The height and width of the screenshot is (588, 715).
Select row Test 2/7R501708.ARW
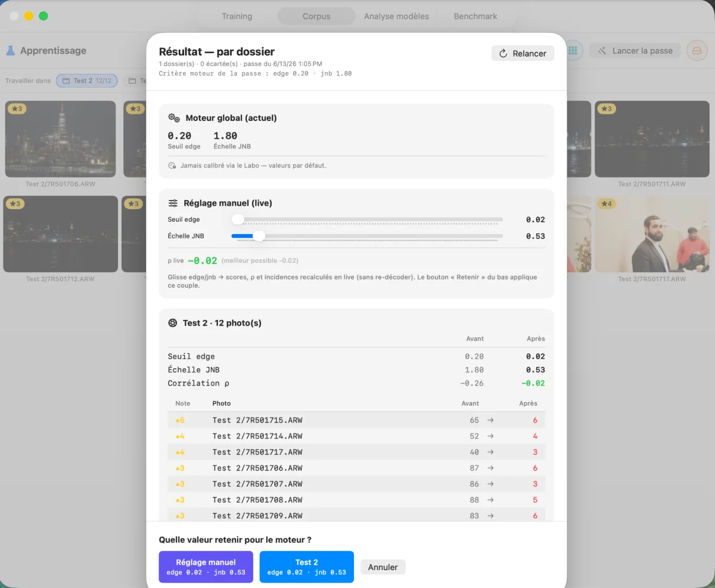[356, 500]
